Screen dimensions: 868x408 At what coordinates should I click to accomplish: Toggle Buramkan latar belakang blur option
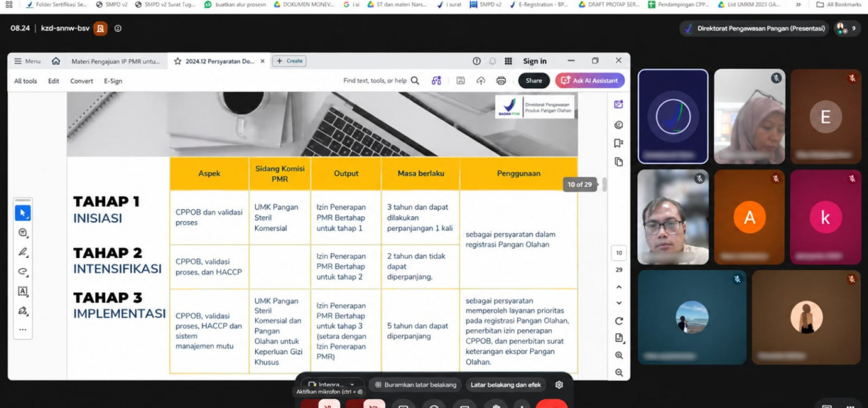click(x=416, y=384)
